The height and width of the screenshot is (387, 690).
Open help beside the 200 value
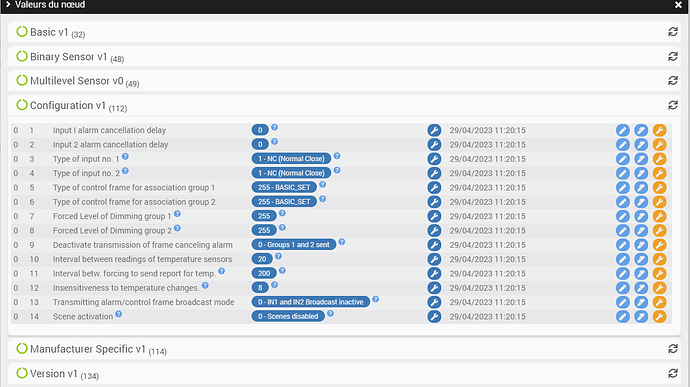pyautogui.click(x=282, y=270)
